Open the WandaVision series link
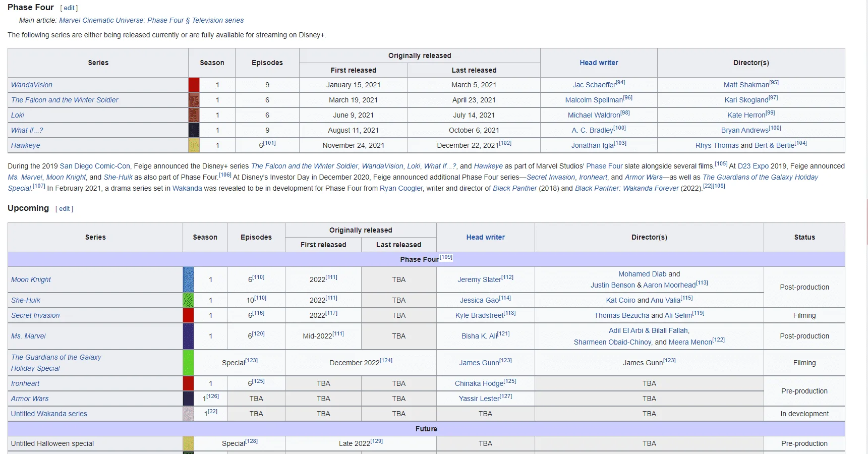Screen dimensions: 868x454 point(32,85)
